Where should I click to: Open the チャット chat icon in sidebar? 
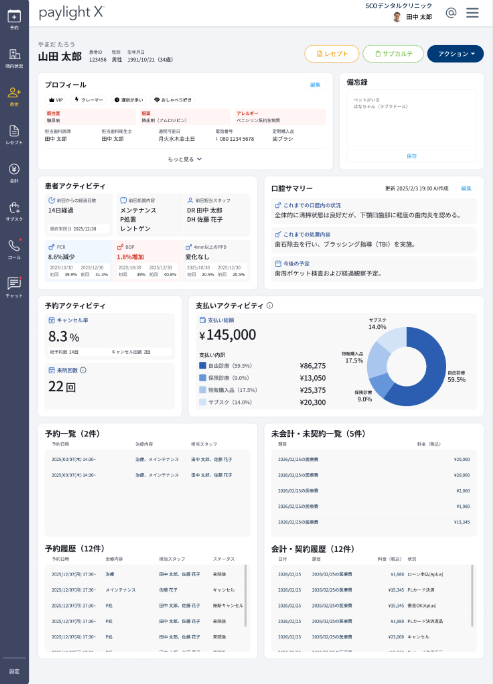click(x=14, y=284)
